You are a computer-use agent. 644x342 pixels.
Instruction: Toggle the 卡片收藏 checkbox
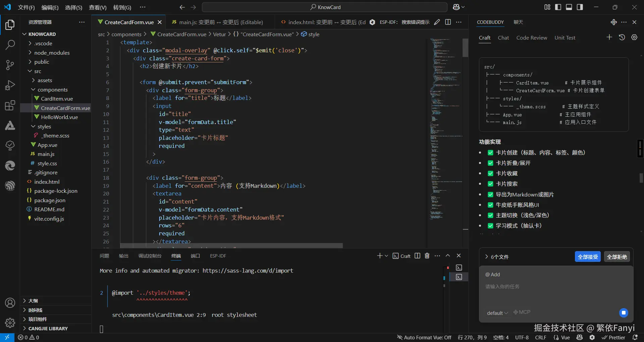point(490,174)
